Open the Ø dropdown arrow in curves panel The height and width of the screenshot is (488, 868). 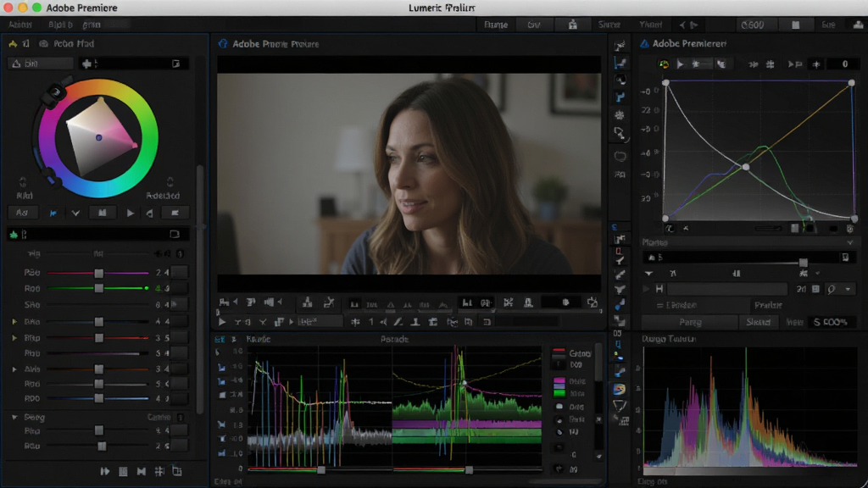click(x=848, y=289)
